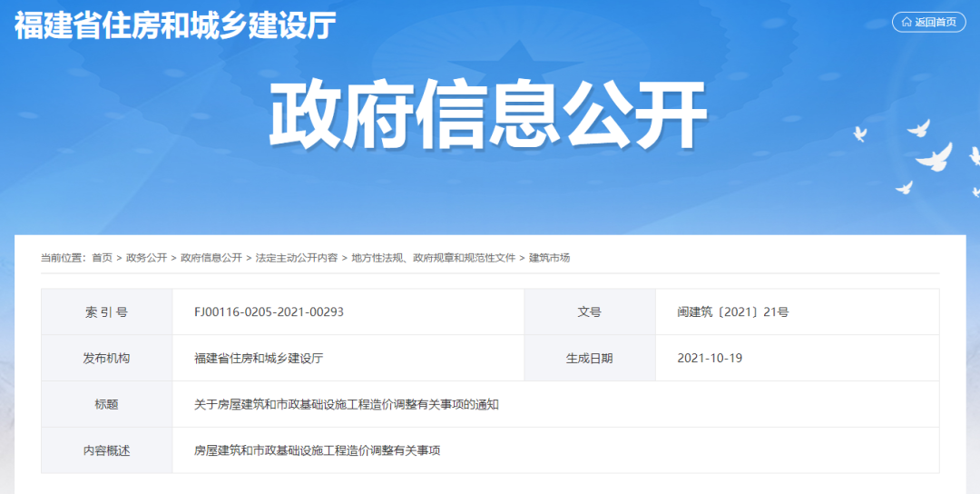The width and height of the screenshot is (980, 494).
Task: Click the 文号 label cell
Action: 590,312
